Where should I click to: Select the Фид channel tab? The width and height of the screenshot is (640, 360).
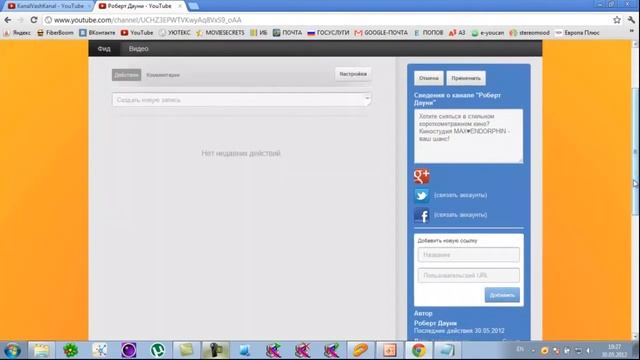104,49
